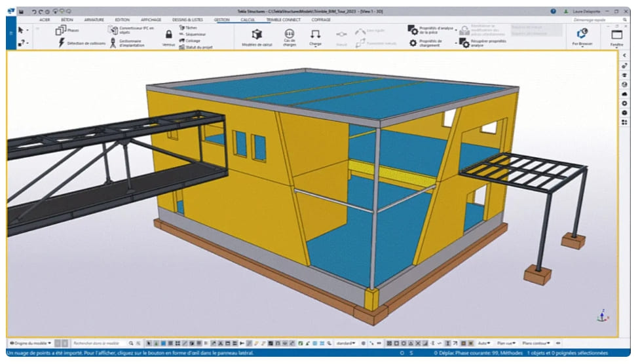640x364 pixels.
Task: Expand the question-mark inquire tool dropdown
Action: click(x=28, y=43)
